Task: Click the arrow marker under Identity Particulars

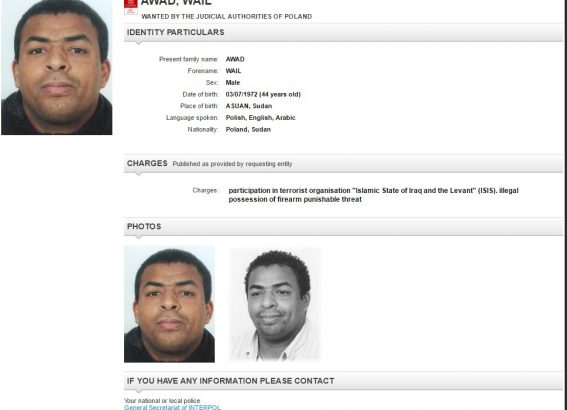Action: [x=138, y=43]
